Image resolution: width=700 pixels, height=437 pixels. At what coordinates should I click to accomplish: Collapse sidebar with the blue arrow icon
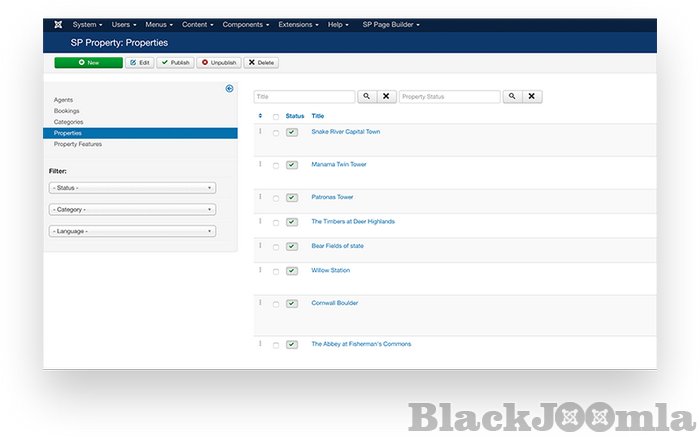(x=229, y=89)
